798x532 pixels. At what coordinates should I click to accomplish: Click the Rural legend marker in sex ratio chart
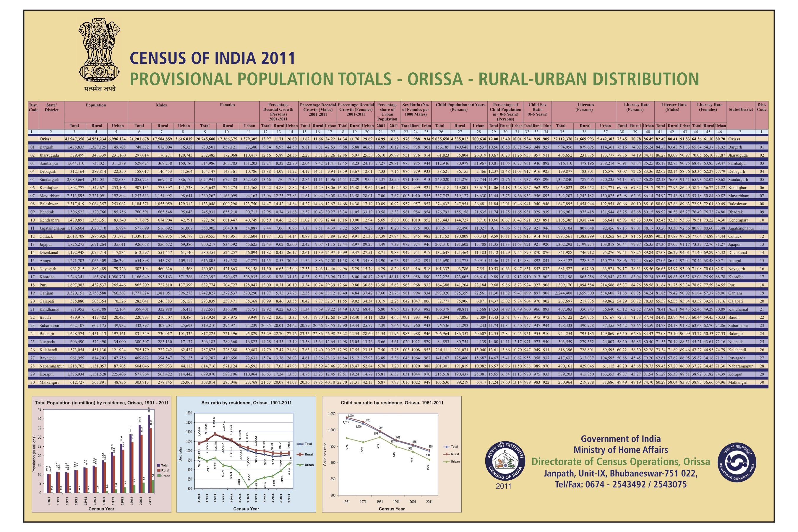click(x=300, y=454)
